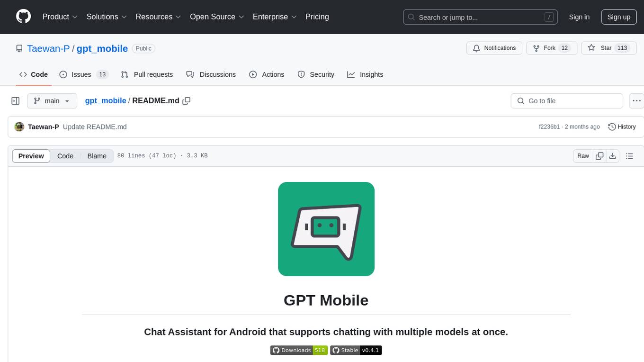Open the README outline list

click(x=629, y=156)
